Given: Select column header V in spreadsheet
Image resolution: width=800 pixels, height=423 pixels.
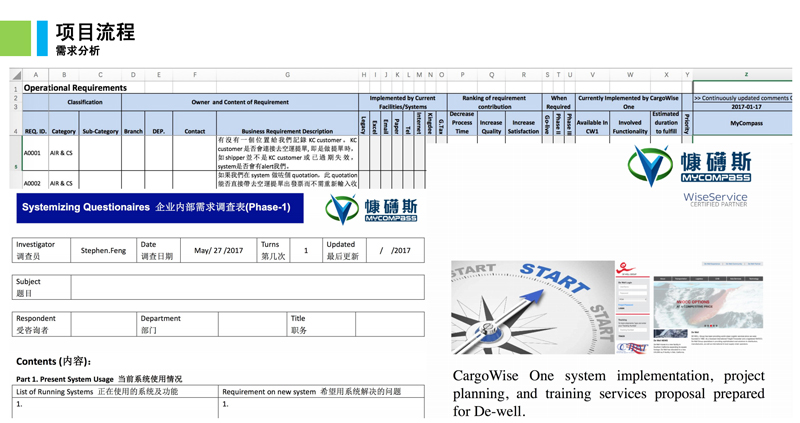Looking at the screenshot, I should coord(592,74).
